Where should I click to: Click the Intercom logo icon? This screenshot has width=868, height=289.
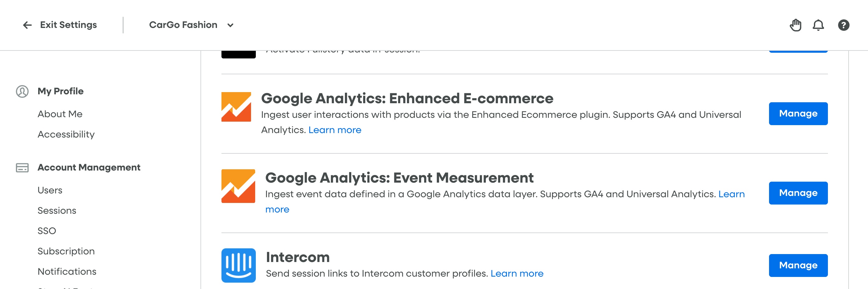pyautogui.click(x=238, y=265)
